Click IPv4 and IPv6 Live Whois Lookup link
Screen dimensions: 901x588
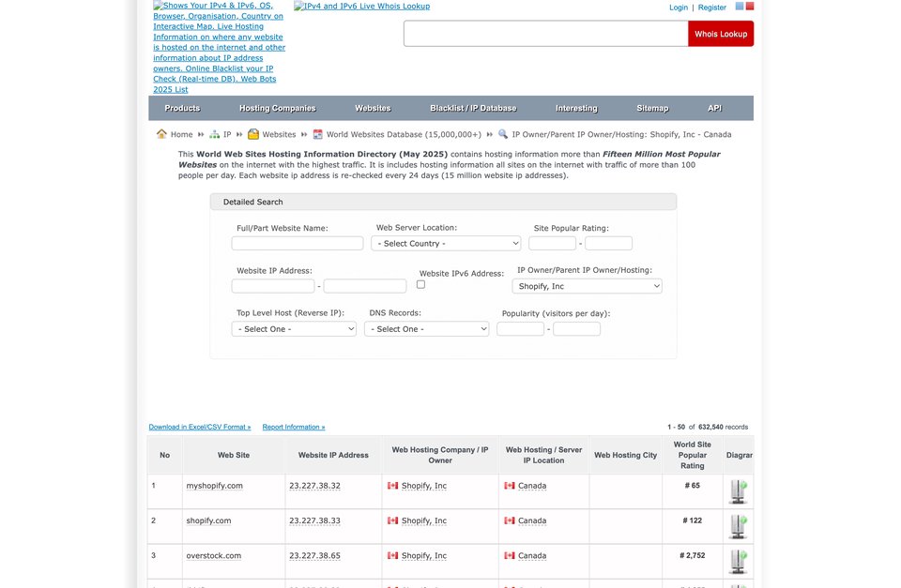362,7
